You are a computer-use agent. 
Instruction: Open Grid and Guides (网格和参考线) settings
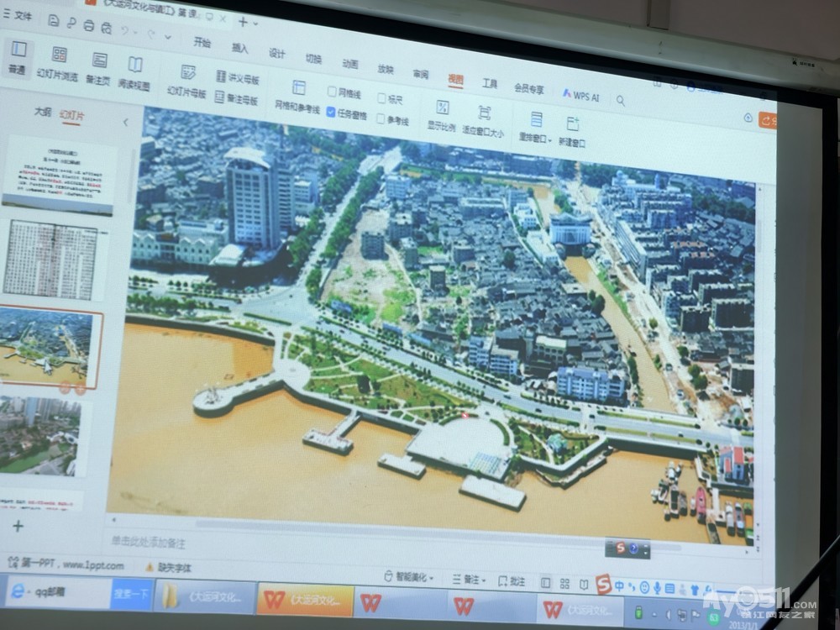pyautogui.click(x=297, y=97)
